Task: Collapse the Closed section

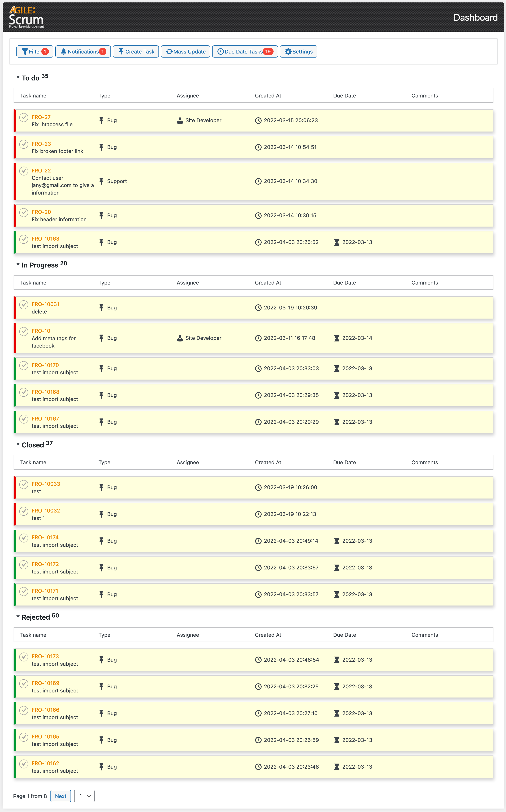Action: 18,445
